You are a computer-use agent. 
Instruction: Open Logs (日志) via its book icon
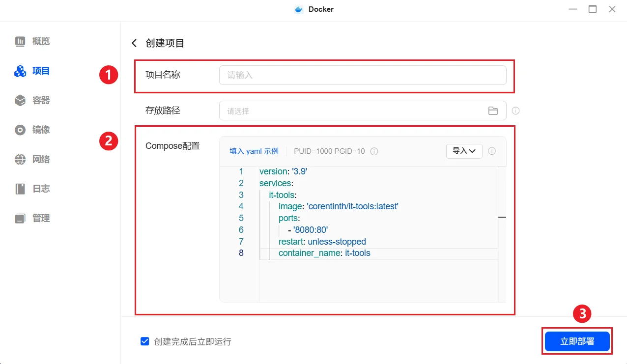[x=20, y=189]
